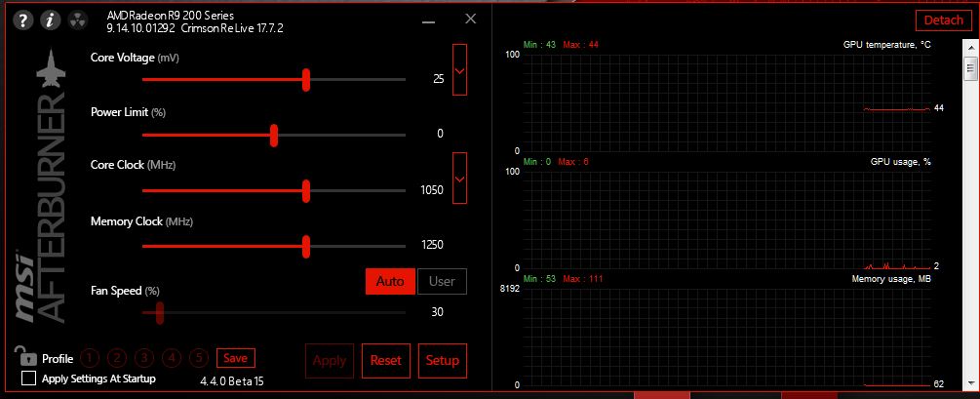Reset settings with the Reset button
The width and height of the screenshot is (980, 399).
[x=385, y=361]
